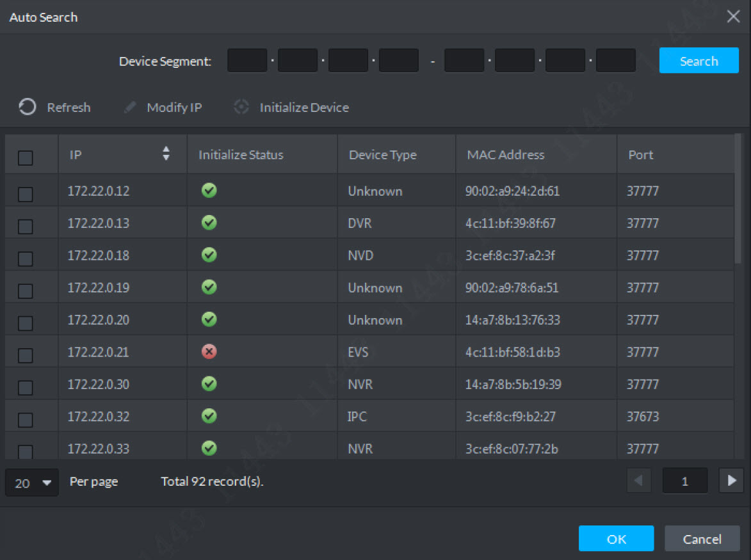Open the 20 per page dropdown
Image resolution: width=751 pixels, height=560 pixels.
(x=31, y=483)
